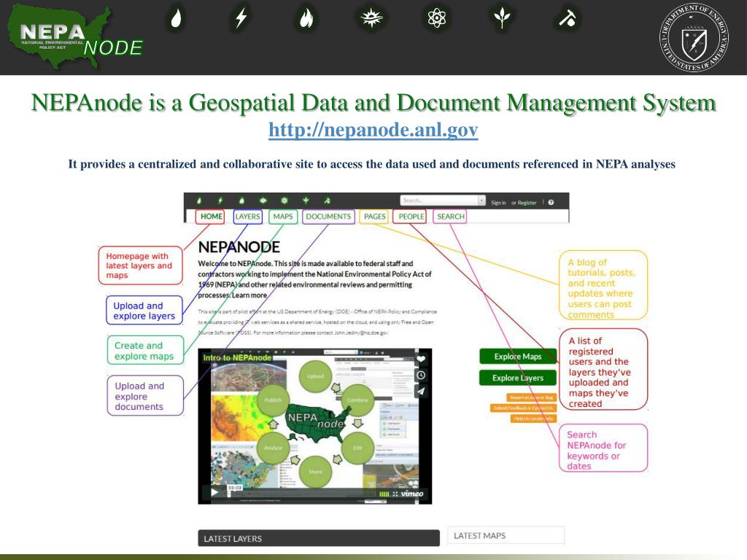Open the LAYERS nav item
This screenshot has height=560, width=747.
click(248, 216)
